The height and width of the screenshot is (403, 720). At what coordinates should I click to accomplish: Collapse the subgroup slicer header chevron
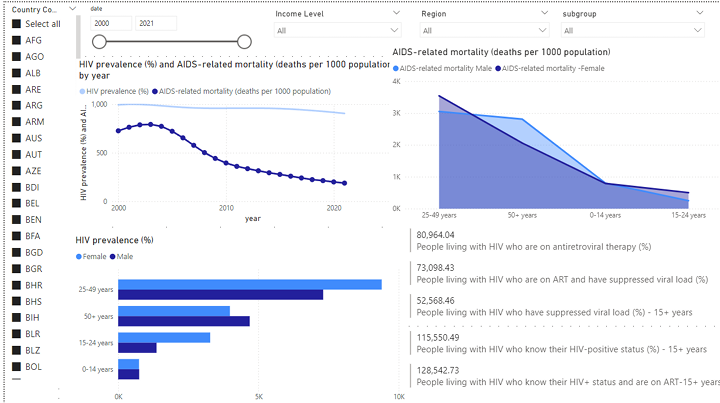click(x=699, y=13)
